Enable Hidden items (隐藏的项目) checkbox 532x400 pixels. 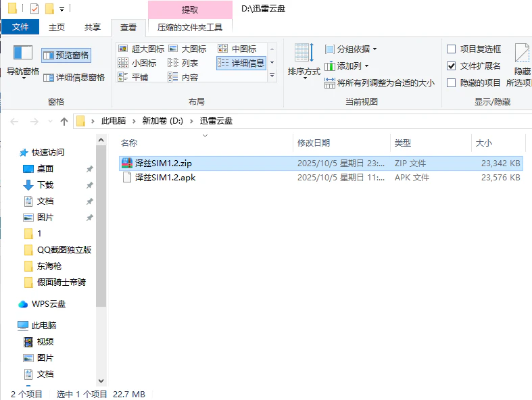(x=452, y=83)
